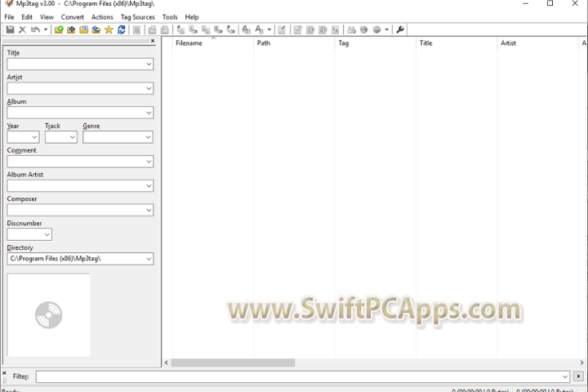The height and width of the screenshot is (392, 588).
Task: Click the Extended Tags edit icon
Action: pyautogui.click(x=282, y=29)
